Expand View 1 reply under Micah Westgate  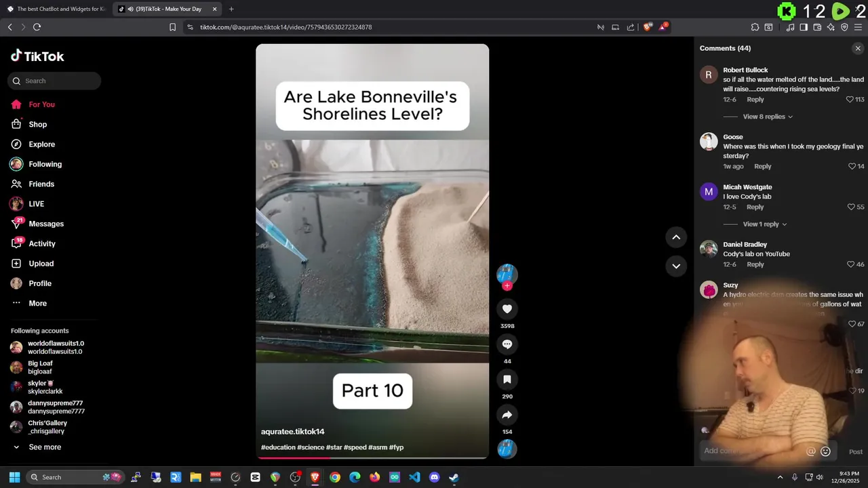point(765,224)
